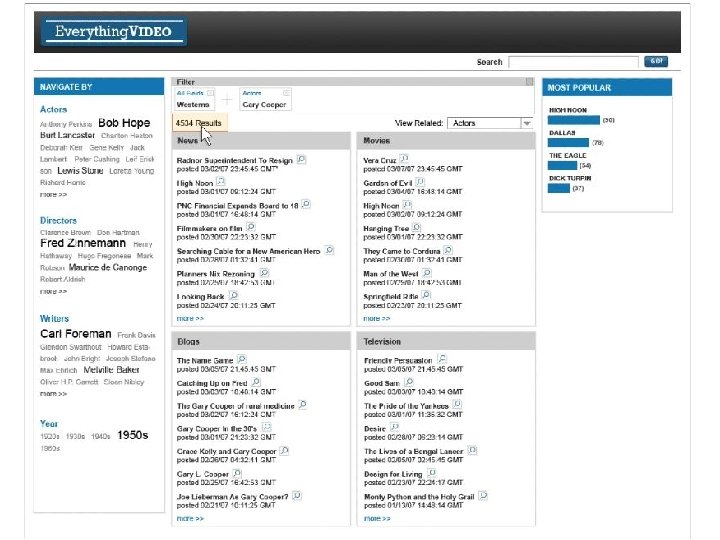
Task: Click the HIGH NOON popularity bar
Action: (574, 120)
